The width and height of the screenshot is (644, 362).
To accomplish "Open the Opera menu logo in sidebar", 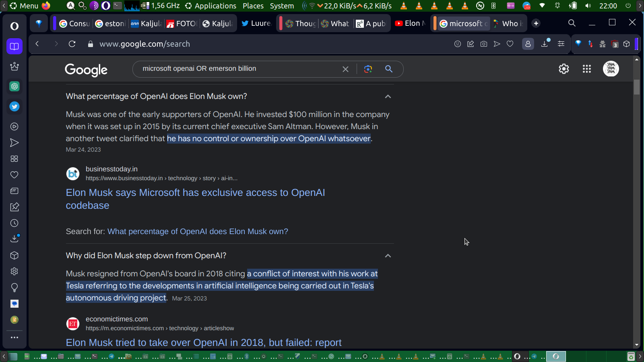I will click(14, 26).
